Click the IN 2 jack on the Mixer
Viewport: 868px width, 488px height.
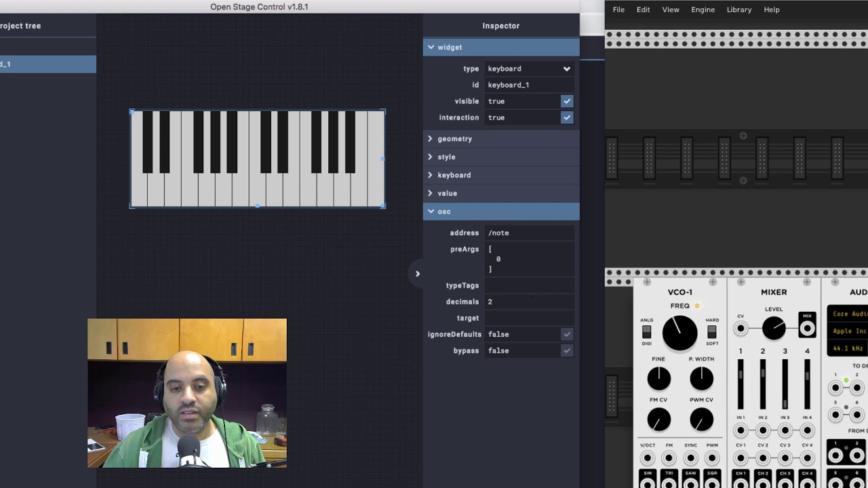(763, 430)
